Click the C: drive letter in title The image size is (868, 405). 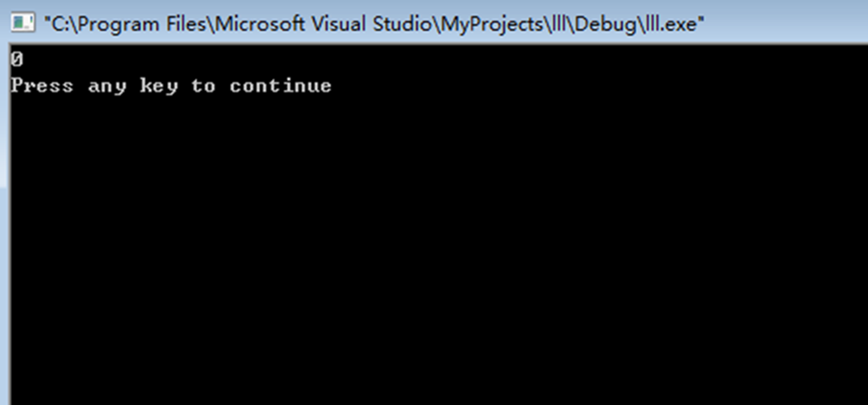coord(57,24)
